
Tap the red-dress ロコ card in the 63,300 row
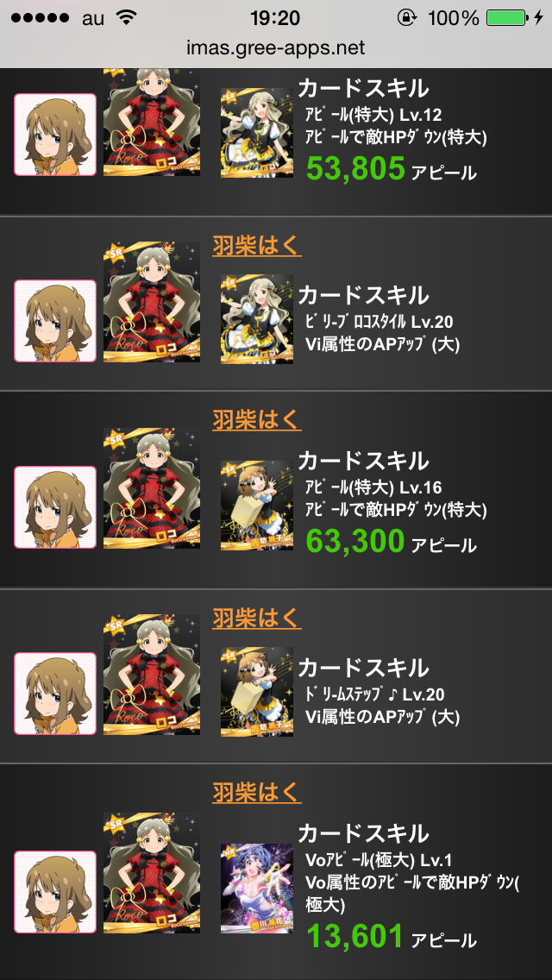coord(152,488)
